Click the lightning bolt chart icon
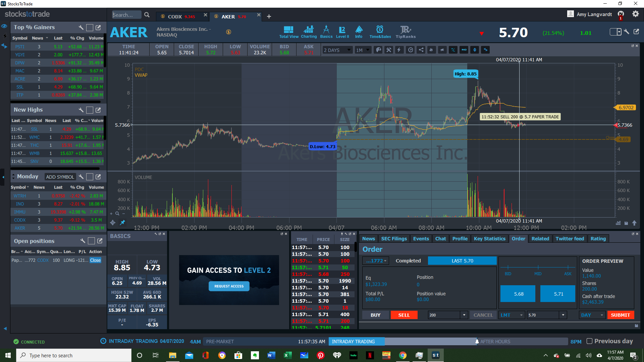Image resolution: width=644 pixels, height=362 pixels. (x=399, y=50)
